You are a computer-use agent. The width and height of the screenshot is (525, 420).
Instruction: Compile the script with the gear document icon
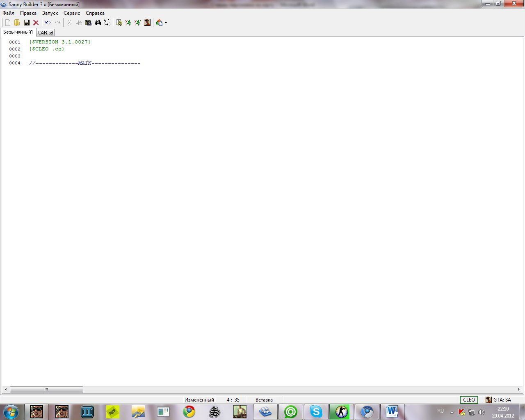tap(119, 23)
